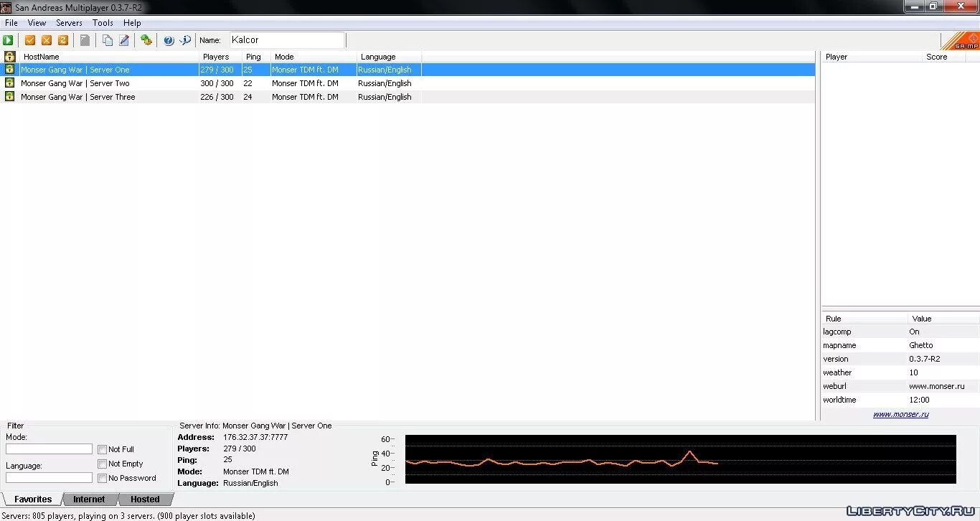The width and height of the screenshot is (980, 521).
Task: Open the File menu
Action: 11,23
